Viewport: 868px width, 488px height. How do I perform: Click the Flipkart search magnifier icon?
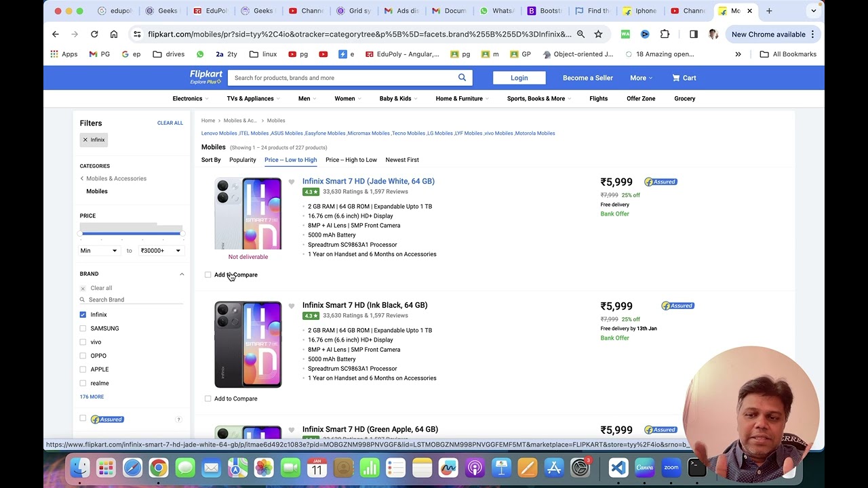click(x=462, y=77)
